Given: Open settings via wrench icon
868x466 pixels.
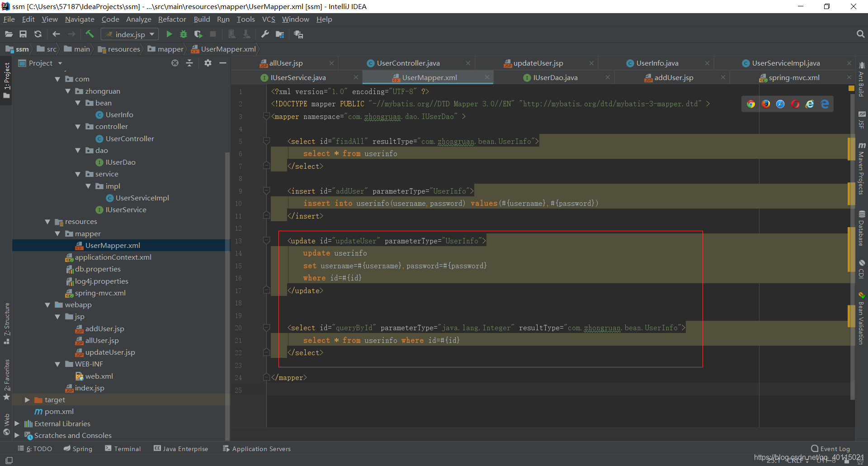Looking at the screenshot, I should tap(265, 34).
